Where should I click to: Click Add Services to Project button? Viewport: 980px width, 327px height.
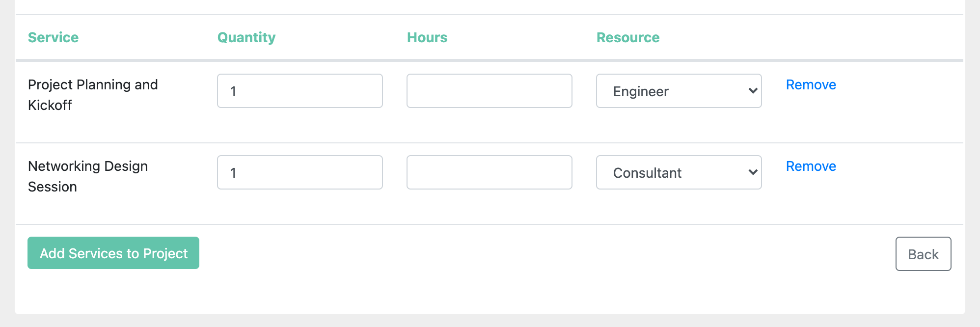coord(113,253)
